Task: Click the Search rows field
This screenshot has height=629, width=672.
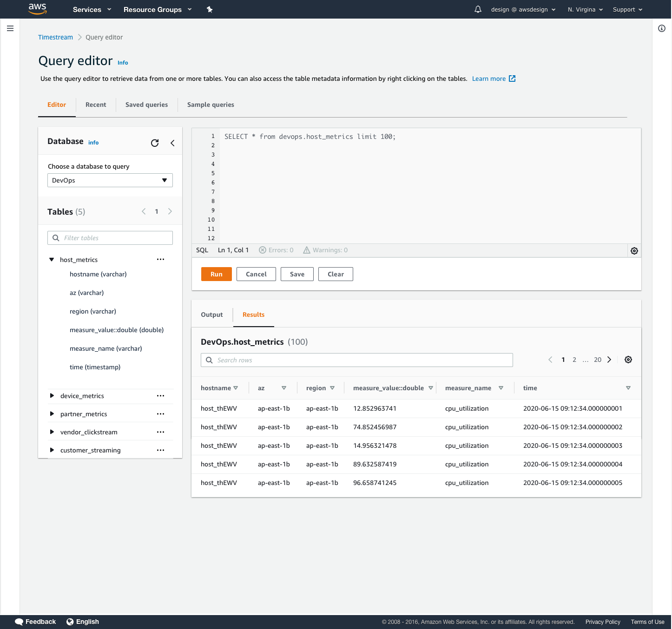Action: [357, 360]
